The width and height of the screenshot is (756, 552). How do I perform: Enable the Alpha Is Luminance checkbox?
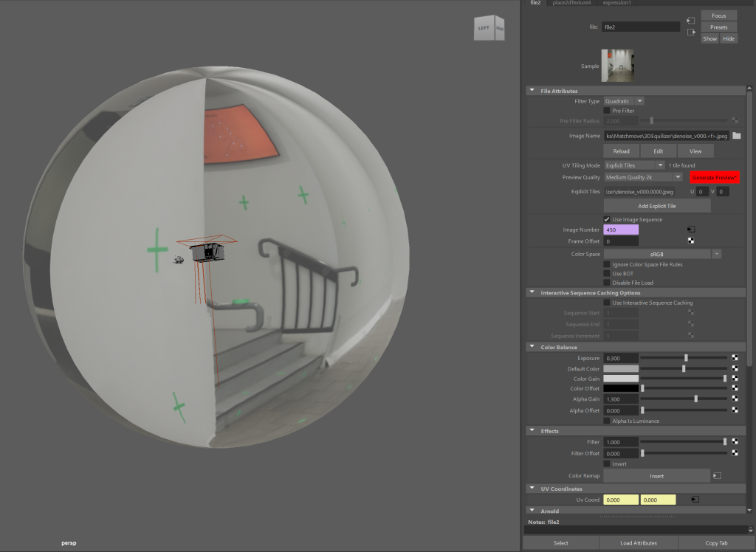(x=608, y=421)
